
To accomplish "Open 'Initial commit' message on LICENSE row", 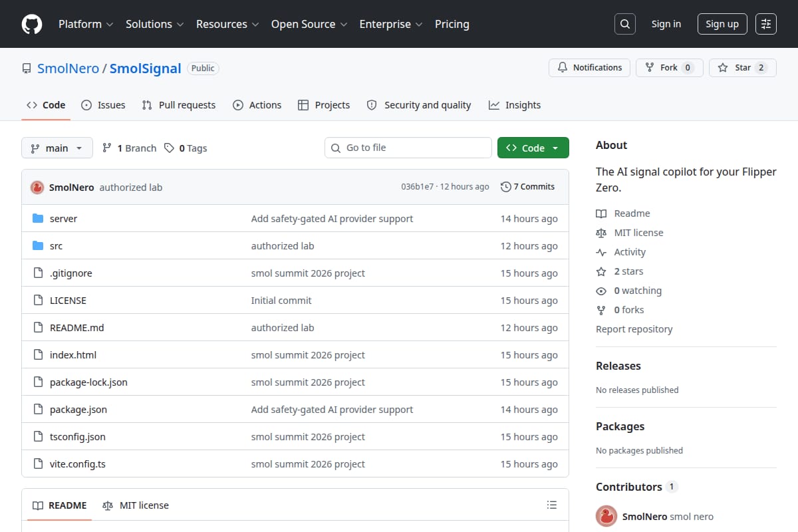I will click(x=281, y=301).
